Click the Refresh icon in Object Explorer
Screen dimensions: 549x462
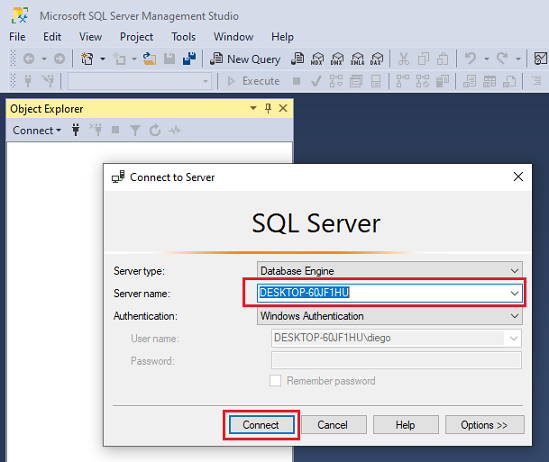click(x=155, y=130)
